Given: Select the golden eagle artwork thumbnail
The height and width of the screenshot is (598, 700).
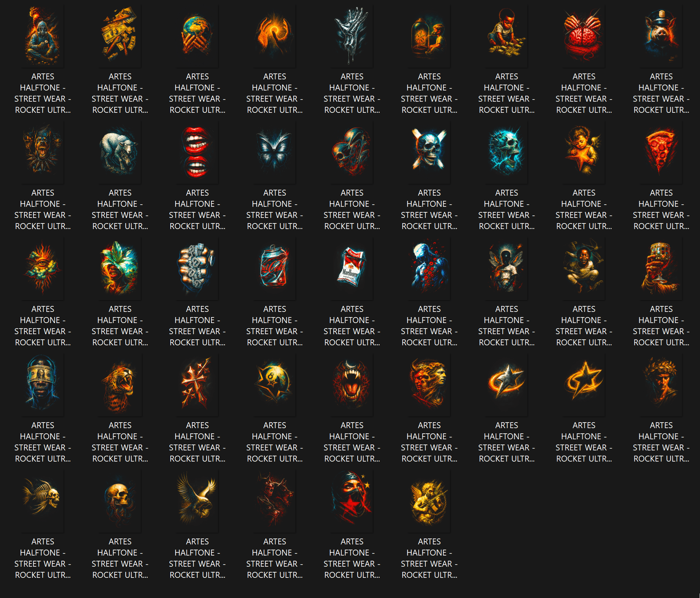Looking at the screenshot, I should (x=197, y=501).
